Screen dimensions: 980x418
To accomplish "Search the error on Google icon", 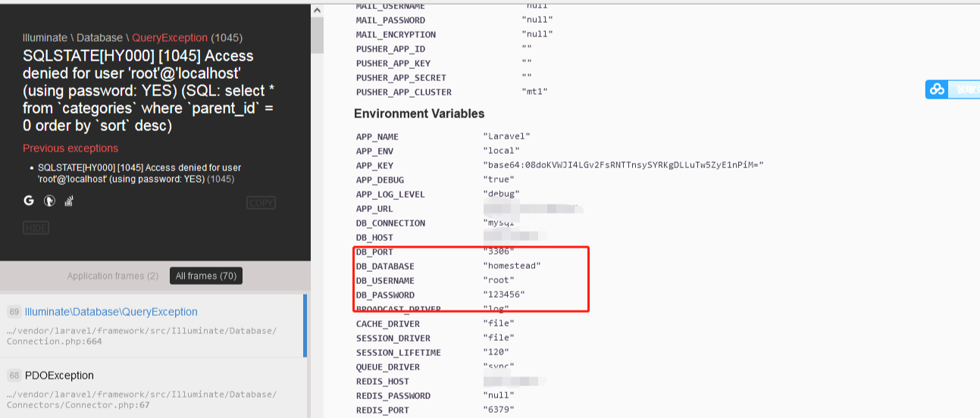I will point(29,201).
